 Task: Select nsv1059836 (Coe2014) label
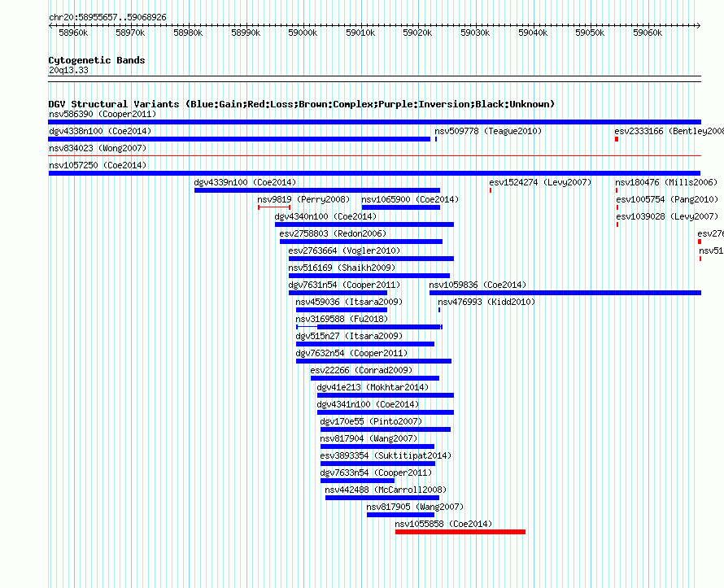[x=478, y=285]
